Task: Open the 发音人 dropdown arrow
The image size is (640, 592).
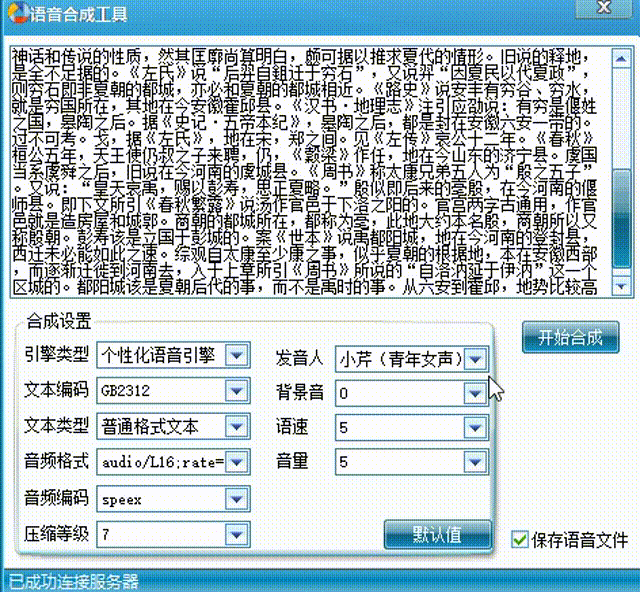Action: click(x=475, y=359)
